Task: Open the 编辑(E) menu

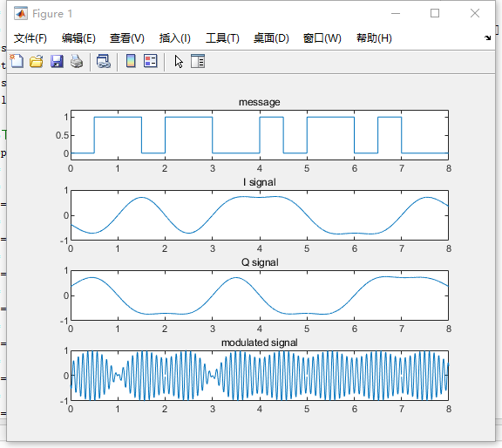Action: click(x=78, y=38)
